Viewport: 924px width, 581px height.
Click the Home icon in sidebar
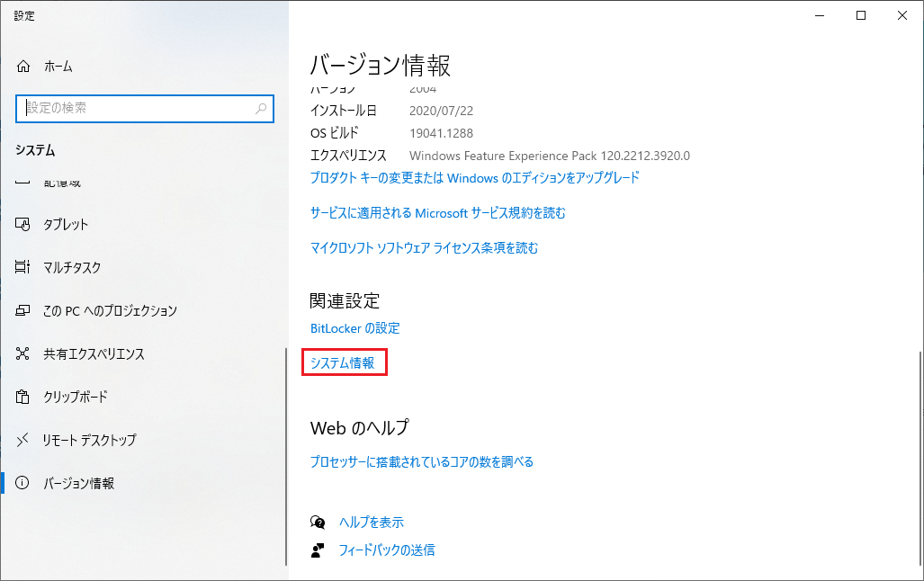coord(23,67)
